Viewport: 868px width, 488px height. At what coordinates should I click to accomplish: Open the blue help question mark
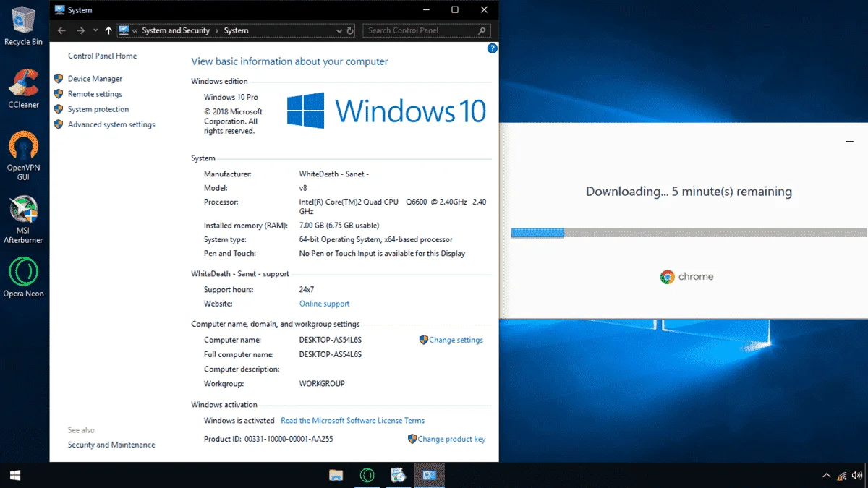493,48
